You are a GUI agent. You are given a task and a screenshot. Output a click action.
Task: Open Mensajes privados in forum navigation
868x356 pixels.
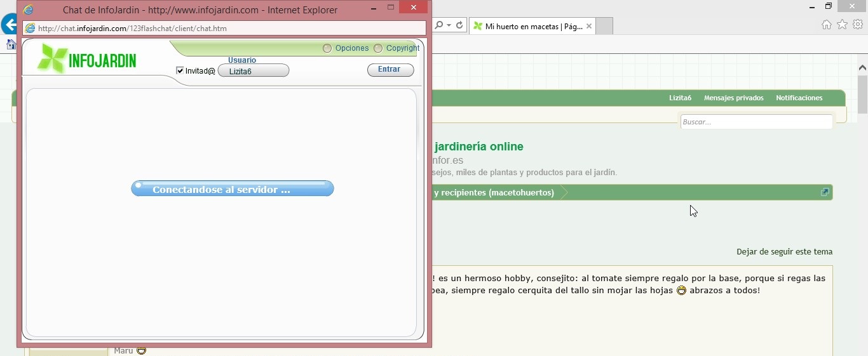(734, 98)
